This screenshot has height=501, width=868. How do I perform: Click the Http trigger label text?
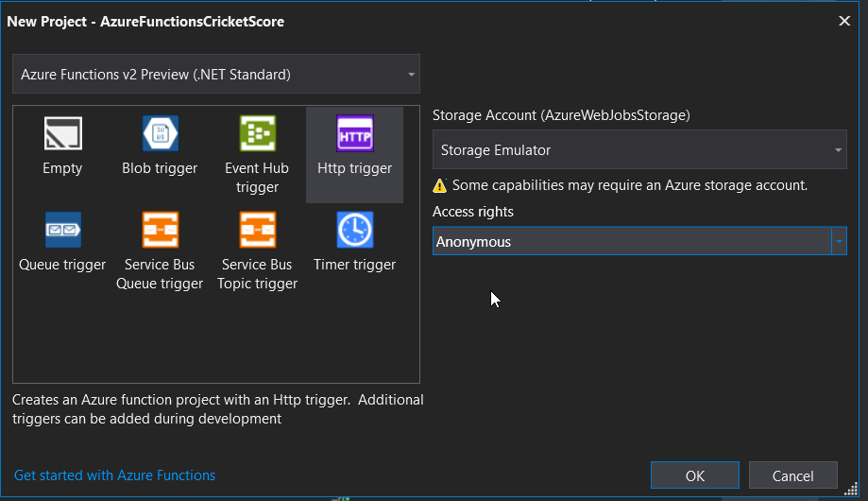tap(354, 168)
